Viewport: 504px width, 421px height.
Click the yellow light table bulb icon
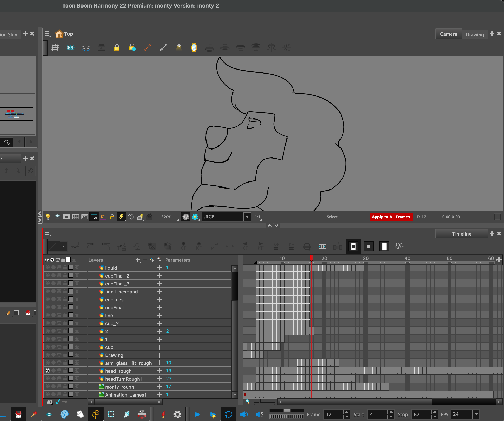[x=48, y=217]
